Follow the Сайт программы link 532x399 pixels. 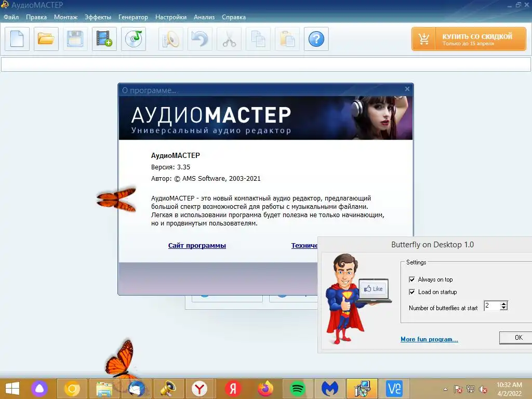197,245
